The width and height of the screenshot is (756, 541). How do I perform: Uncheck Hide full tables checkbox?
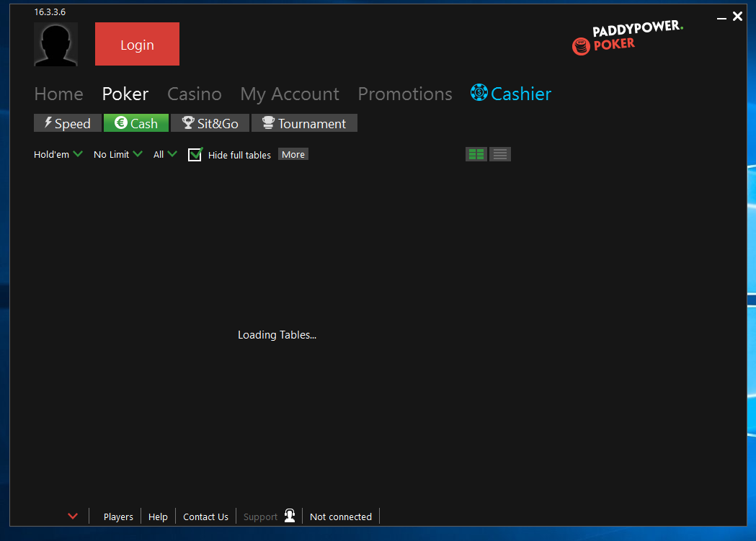click(x=195, y=155)
